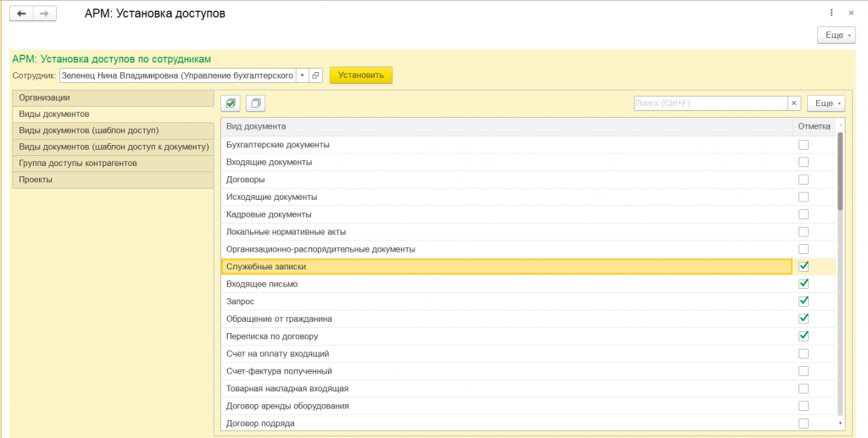Enable the Кадровые документы checkbox
This screenshot has width=868, height=438.
click(x=804, y=214)
